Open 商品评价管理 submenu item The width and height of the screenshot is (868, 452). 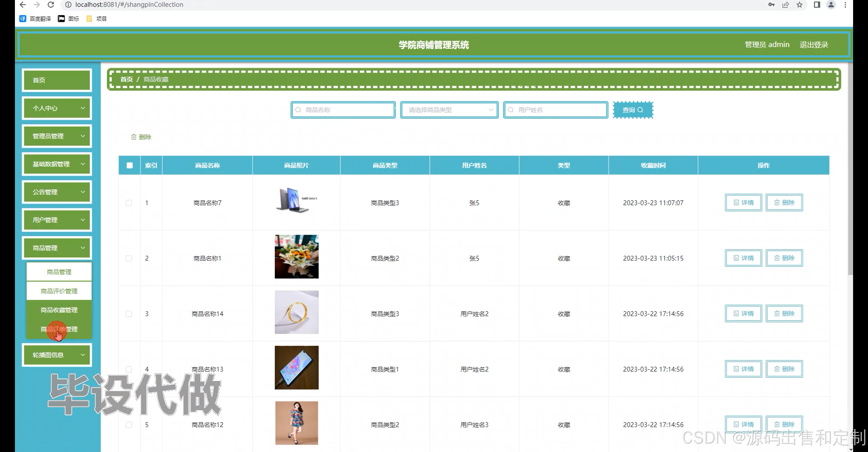point(59,291)
